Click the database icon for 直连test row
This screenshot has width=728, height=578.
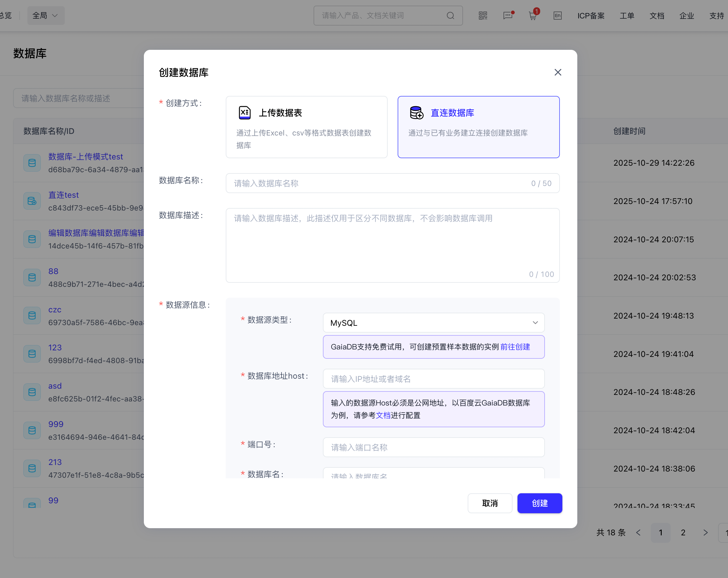pyautogui.click(x=32, y=201)
